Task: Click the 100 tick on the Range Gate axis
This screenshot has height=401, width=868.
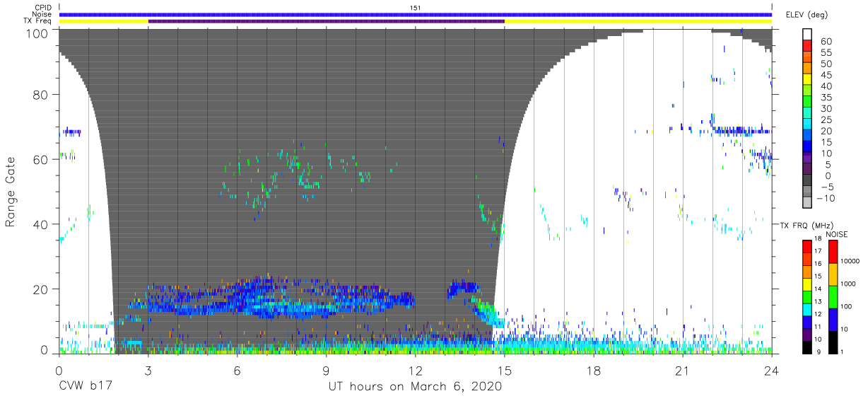Action: click(37, 33)
